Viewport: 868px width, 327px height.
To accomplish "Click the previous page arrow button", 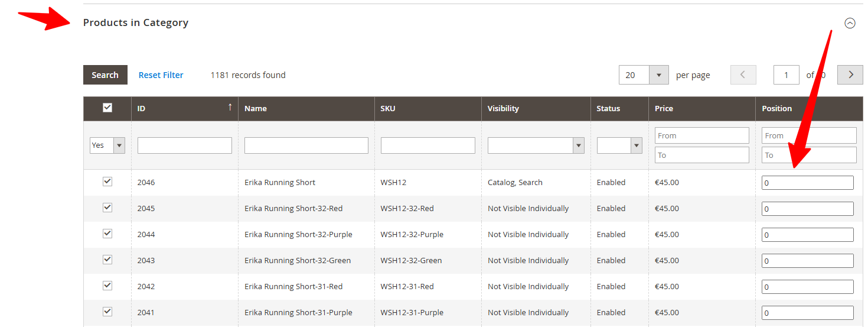I will [x=743, y=75].
